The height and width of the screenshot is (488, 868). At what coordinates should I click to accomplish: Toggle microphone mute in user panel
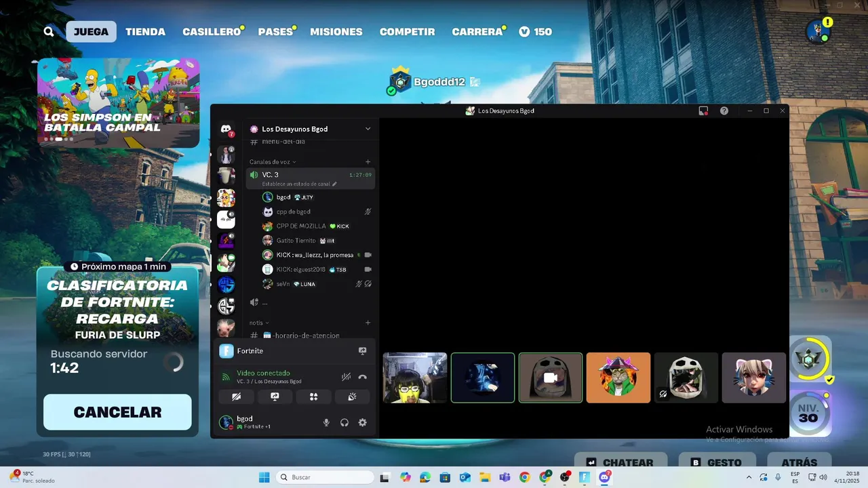coord(326,422)
